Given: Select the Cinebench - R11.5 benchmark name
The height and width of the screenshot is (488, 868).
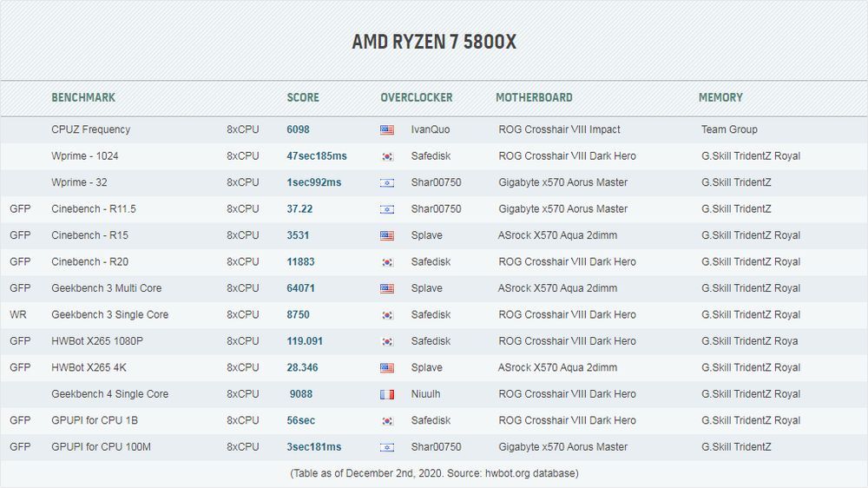Looking at the screenshot, I should pos(94,208).
